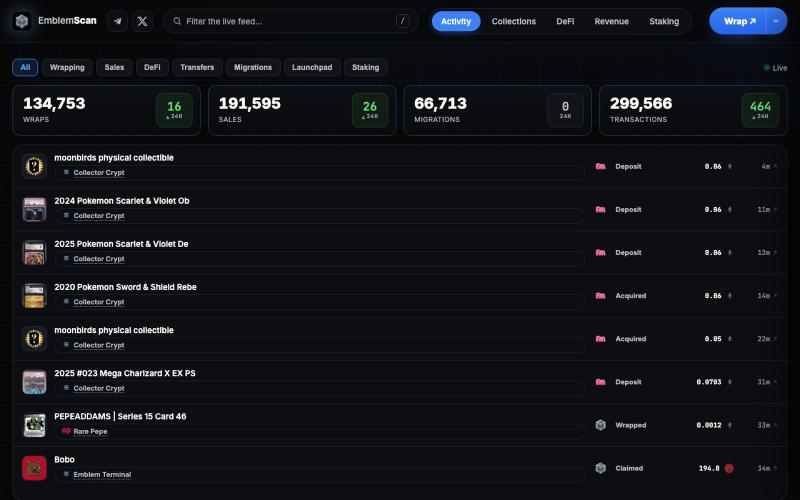Open the Staking top navigation tab

[664, 21]
